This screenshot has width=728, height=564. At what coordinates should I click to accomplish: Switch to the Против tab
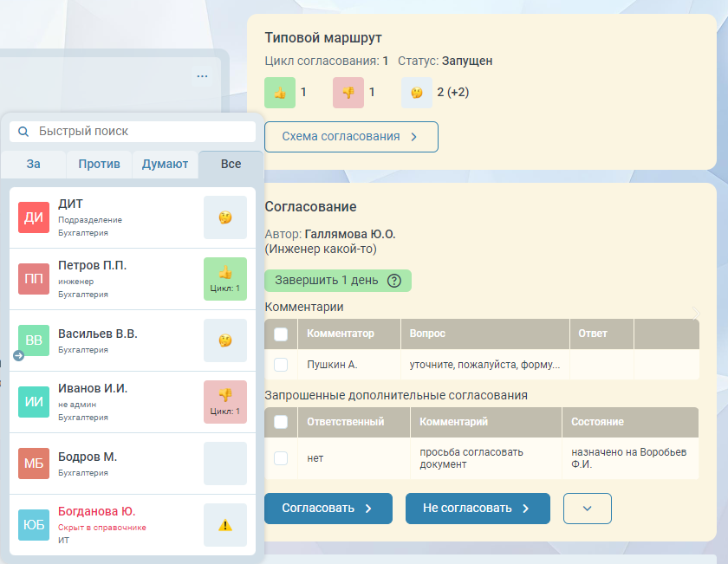pos(99,164)
